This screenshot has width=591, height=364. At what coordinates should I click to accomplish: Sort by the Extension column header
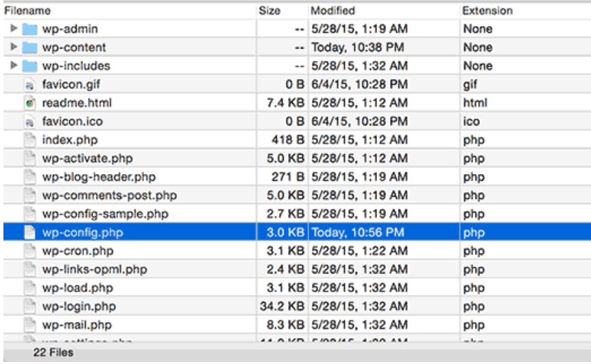[487, 10]
